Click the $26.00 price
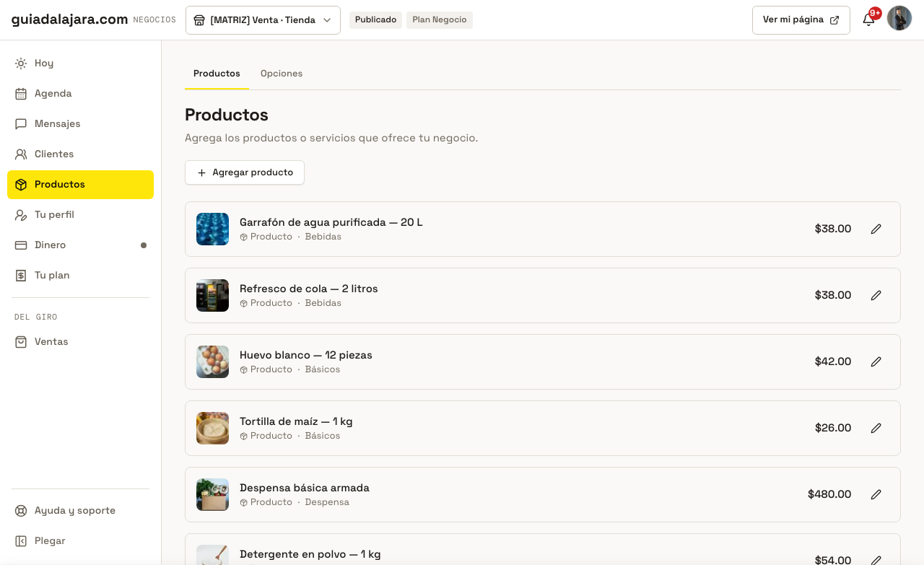Viewport: 924px width, 570px height. (x=833, y=428)
